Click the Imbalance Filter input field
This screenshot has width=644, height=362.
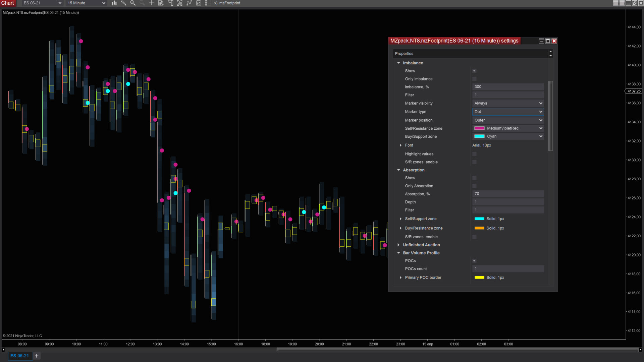(508, 95)
